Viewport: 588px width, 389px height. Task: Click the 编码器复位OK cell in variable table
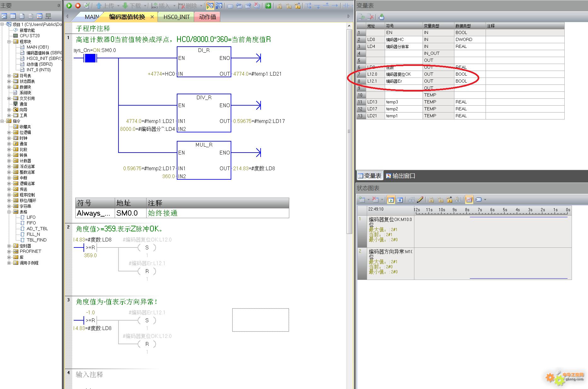pos(404,74)
